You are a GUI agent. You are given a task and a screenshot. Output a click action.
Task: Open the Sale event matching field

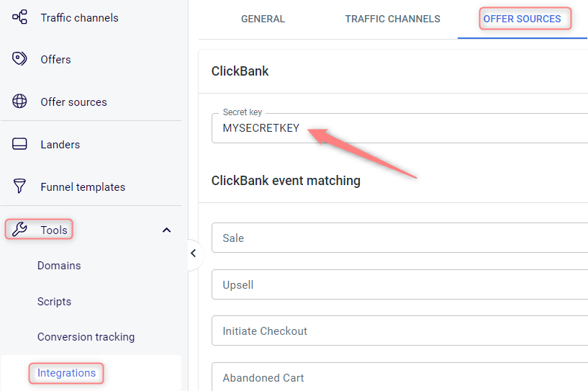coord(399,238)
